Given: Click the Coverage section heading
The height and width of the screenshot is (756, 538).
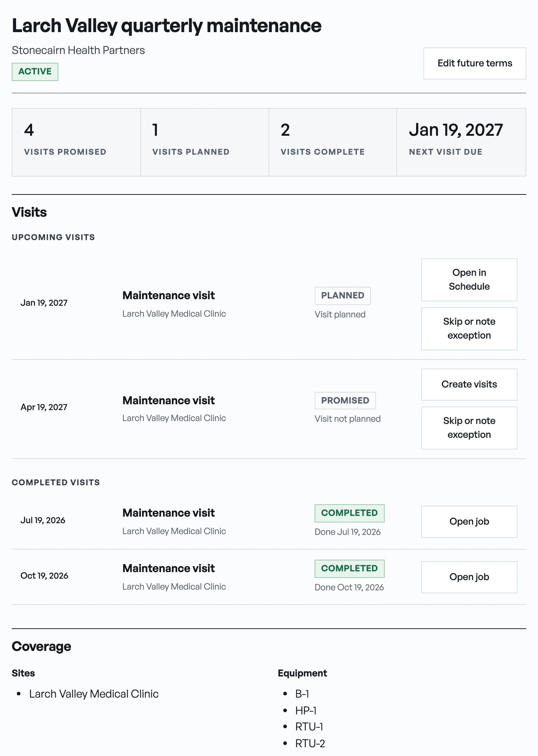Looking at the screenshot, I should pos(42,647).
